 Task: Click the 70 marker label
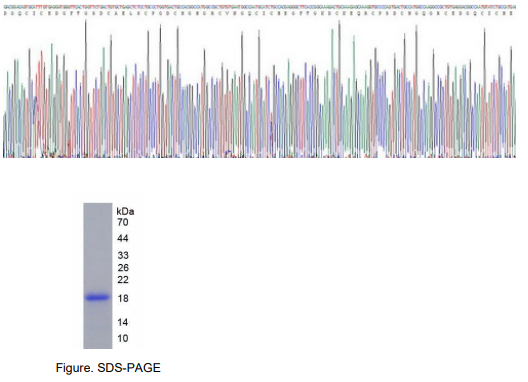coord(123,222)
